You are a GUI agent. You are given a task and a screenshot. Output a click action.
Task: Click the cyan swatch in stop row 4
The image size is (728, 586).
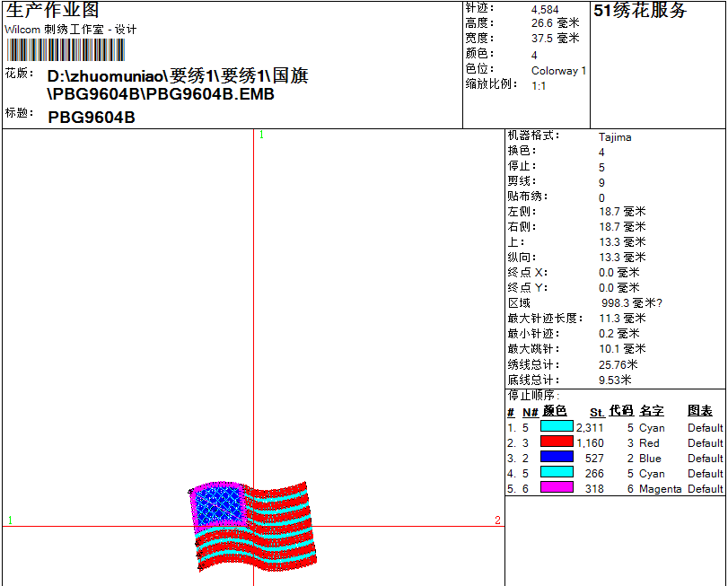click(557, 472)
